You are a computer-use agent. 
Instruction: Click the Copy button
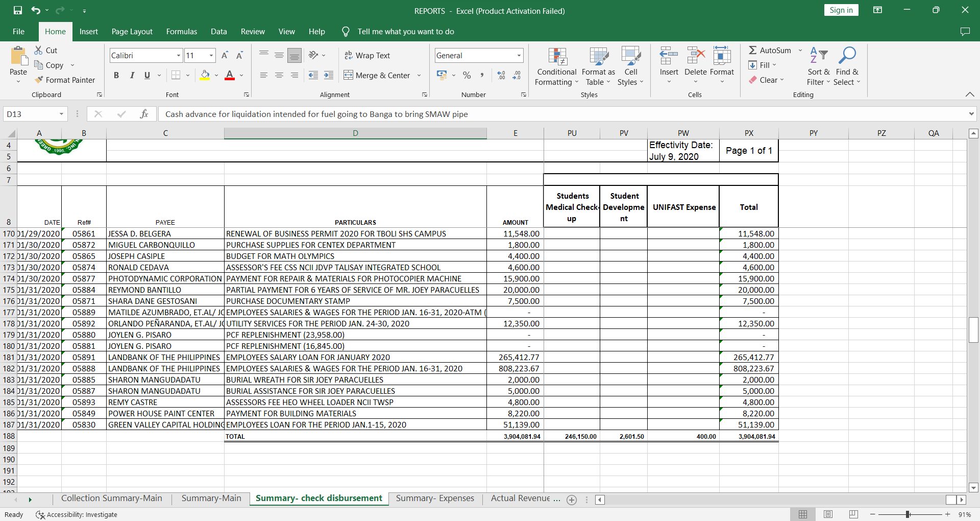pyautogui.click(x=50, y=65)
